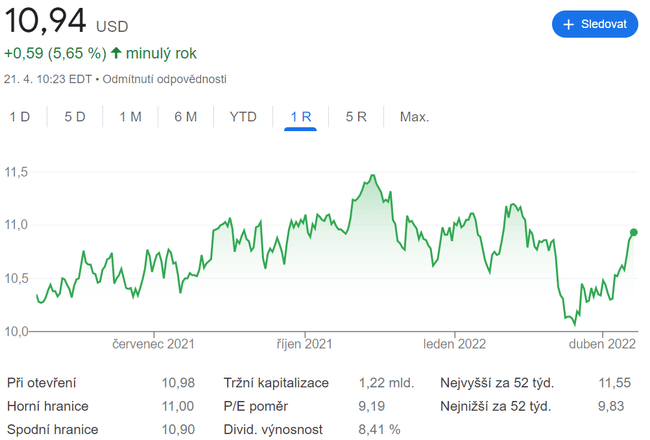
Task: Click the říjen 2021 axis label
Action: (304, 344)
